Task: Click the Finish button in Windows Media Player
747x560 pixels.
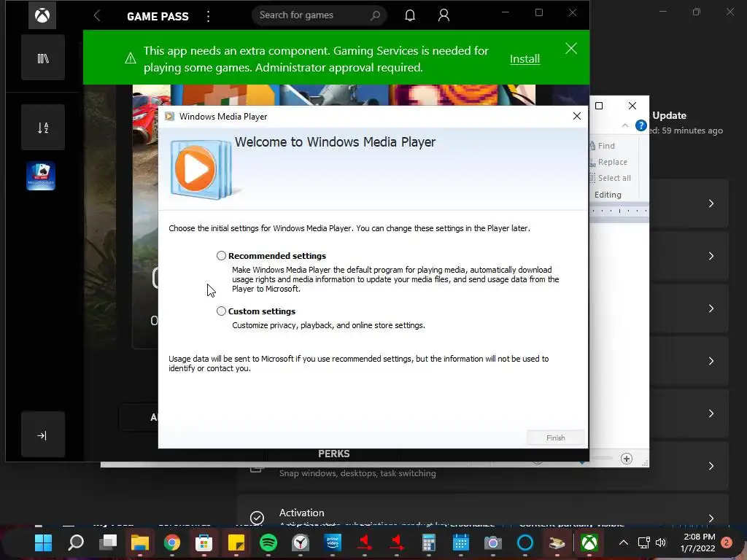Action: click(x=555, y=437)
